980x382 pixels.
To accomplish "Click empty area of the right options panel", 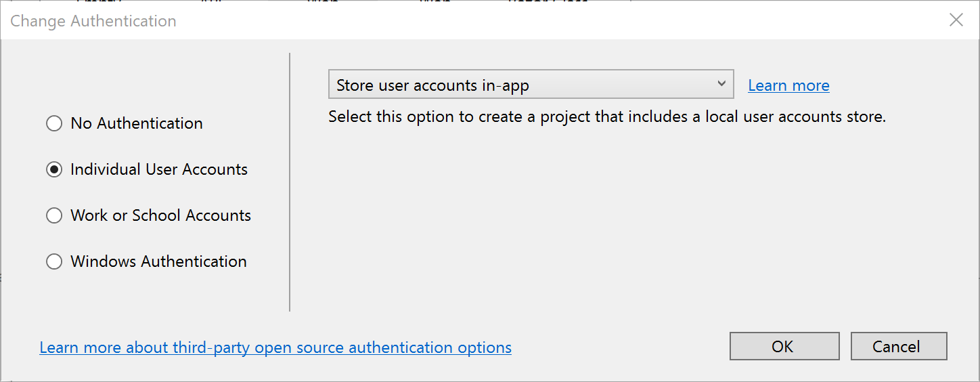I will click(x=609, y=224).
